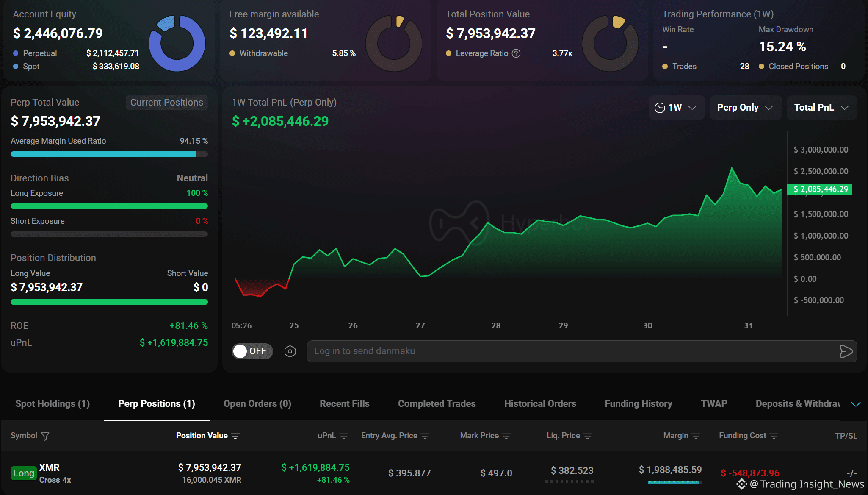
Task: Click the Current Positions button
Action: (167, 103)
